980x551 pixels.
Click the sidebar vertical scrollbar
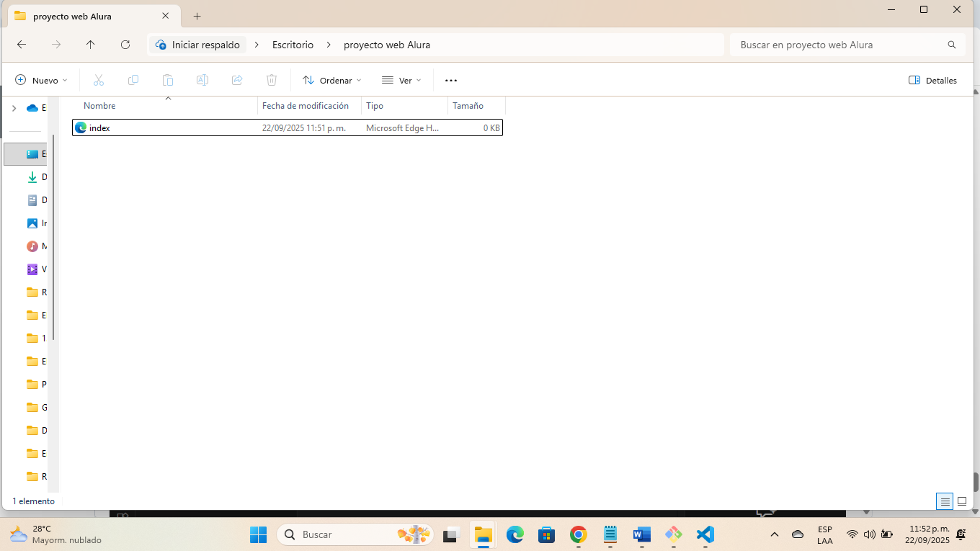click(53, 236)
